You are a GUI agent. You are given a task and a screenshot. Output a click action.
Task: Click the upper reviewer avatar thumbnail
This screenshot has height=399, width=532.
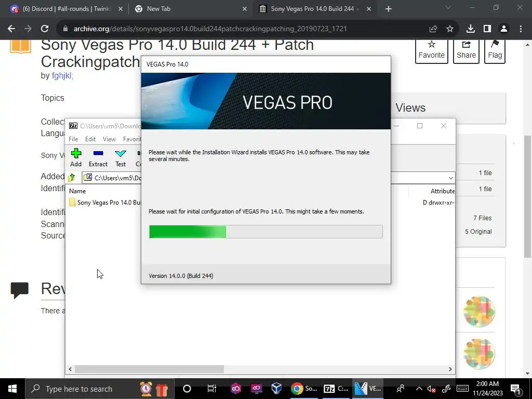479,312
